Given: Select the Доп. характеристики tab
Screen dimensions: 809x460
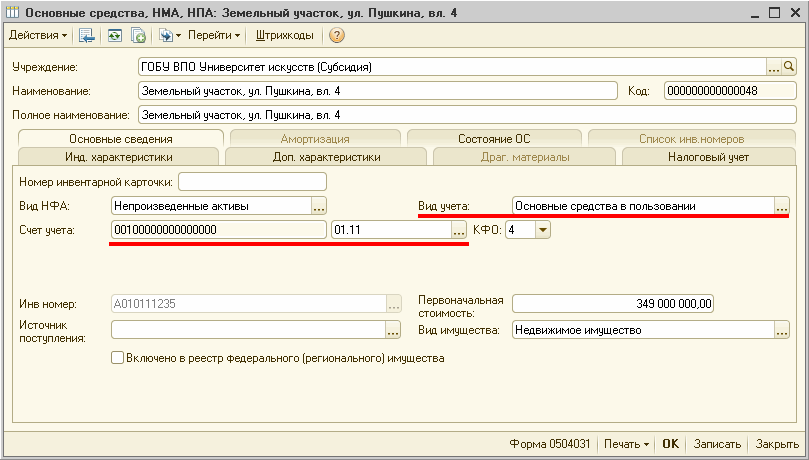Looking at the screenshot, I should (326, 156).
